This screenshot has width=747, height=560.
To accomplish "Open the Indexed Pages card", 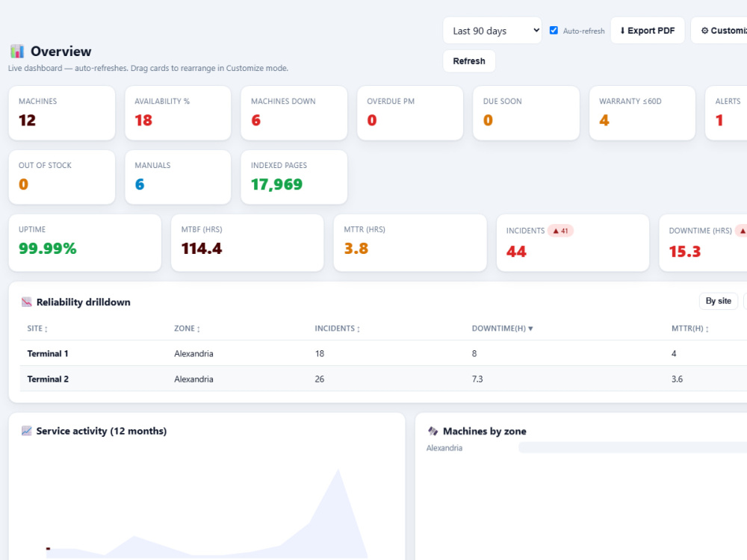I will pyautogui.click(x=294, y=177).
